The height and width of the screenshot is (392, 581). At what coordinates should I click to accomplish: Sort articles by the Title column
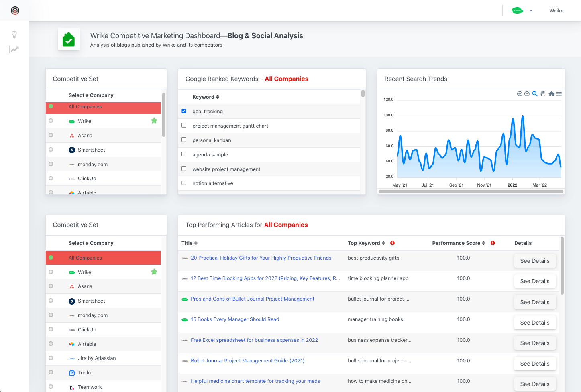190,243
